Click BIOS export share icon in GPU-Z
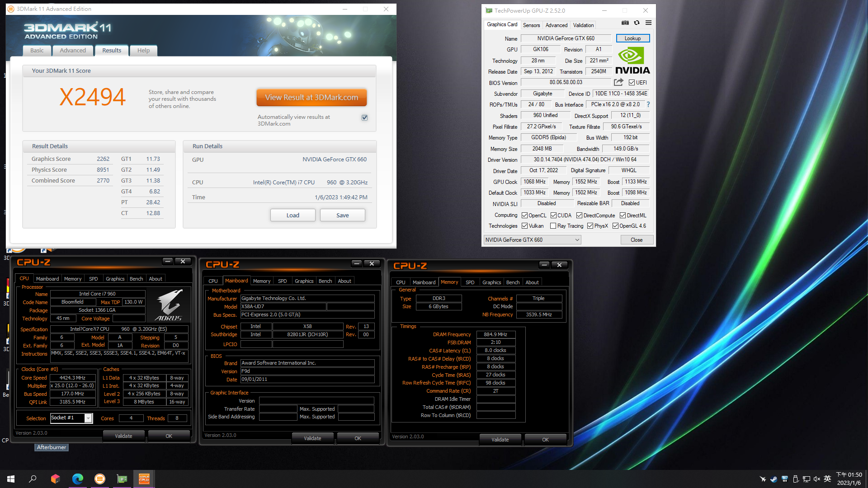868x488 pixels. tap(618, 82)
